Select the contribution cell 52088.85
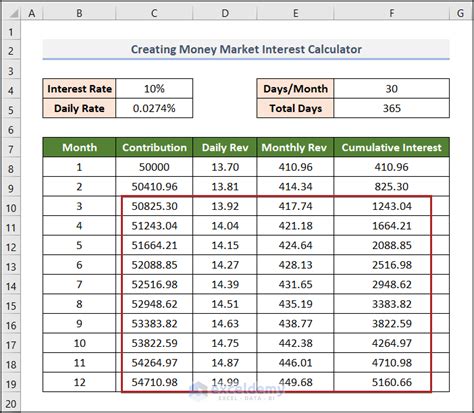 [x=154, y=265]
